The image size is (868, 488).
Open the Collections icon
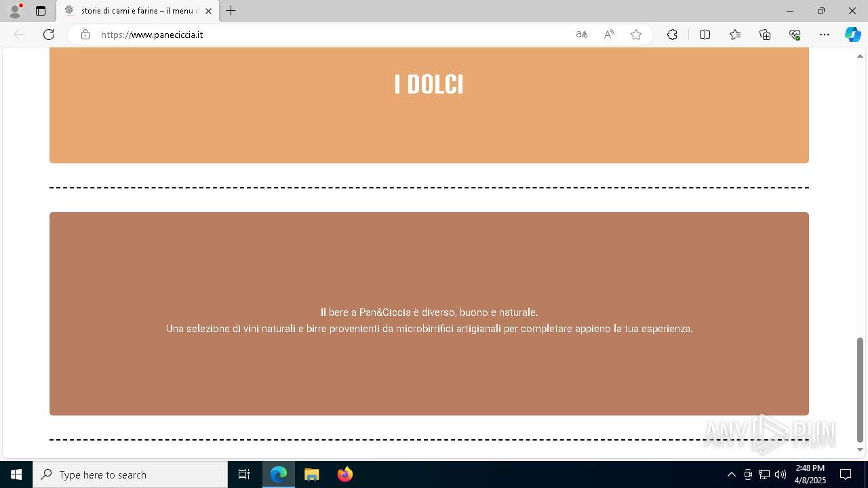(765, 35)
